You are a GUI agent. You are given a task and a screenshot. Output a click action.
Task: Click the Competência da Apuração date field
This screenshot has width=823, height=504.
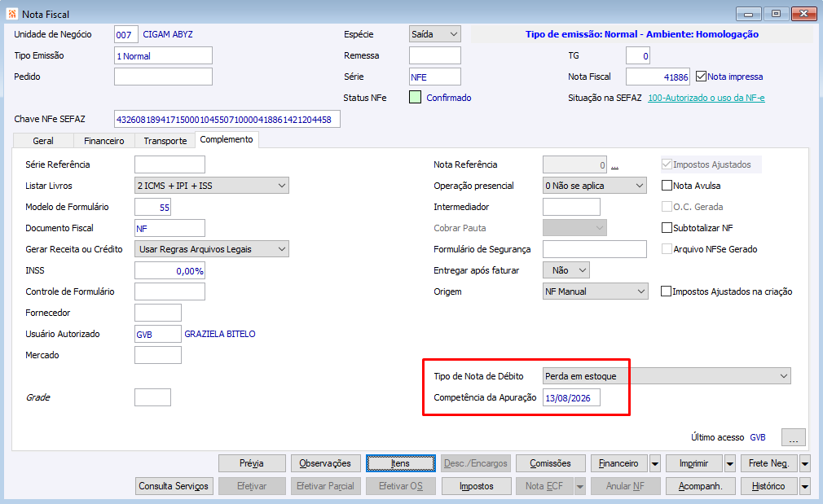pyautogui.click(x=571, y=398)
